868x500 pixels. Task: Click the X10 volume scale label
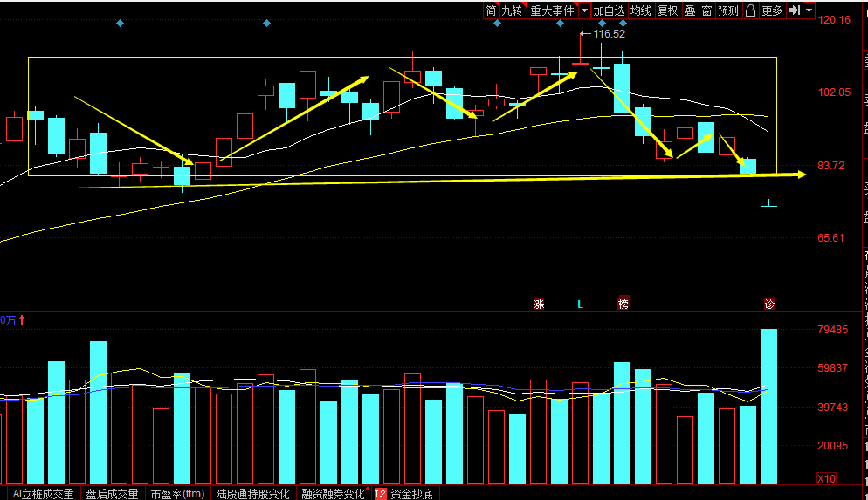tap(826, 478)
